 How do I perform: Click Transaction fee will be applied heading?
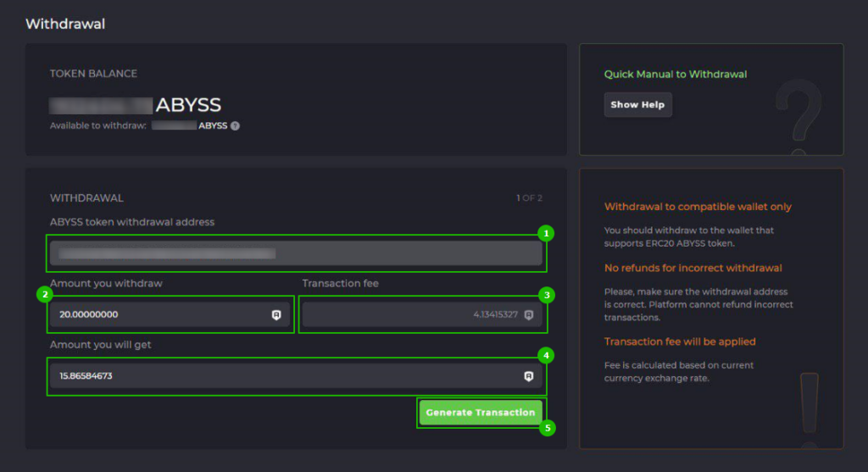[680, 342]
